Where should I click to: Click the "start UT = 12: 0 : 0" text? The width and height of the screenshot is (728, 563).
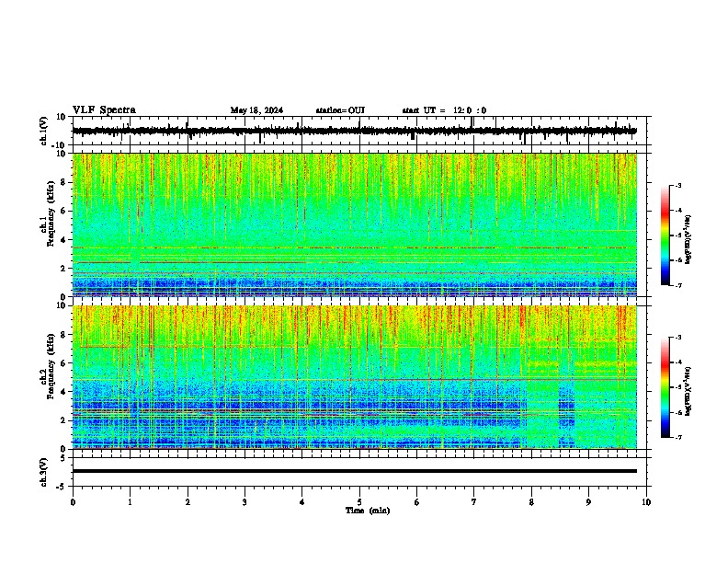(x=444, y=110)
